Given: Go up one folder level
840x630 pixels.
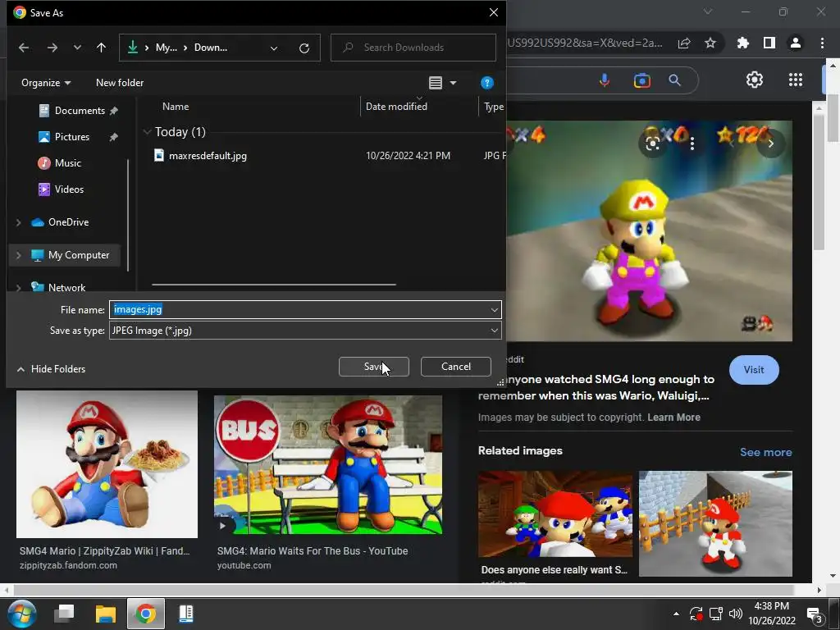Looking at the screenshot, I should click(x=101, y=48).
